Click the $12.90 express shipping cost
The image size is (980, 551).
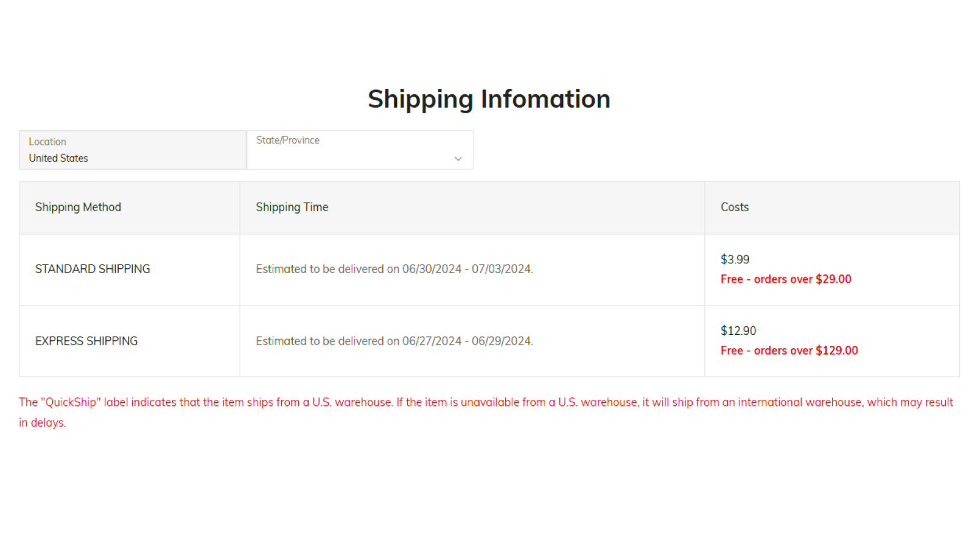[x=738, y=331]
